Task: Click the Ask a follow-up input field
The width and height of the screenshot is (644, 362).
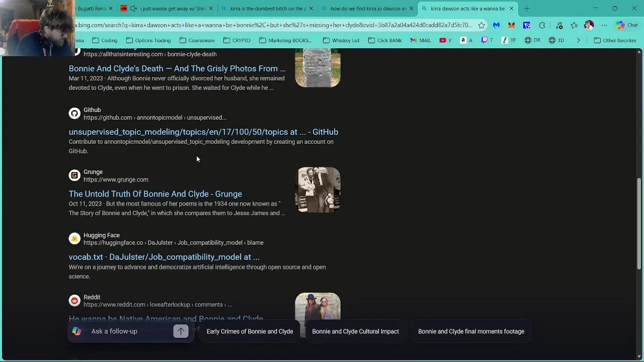Action: point(131,331)
